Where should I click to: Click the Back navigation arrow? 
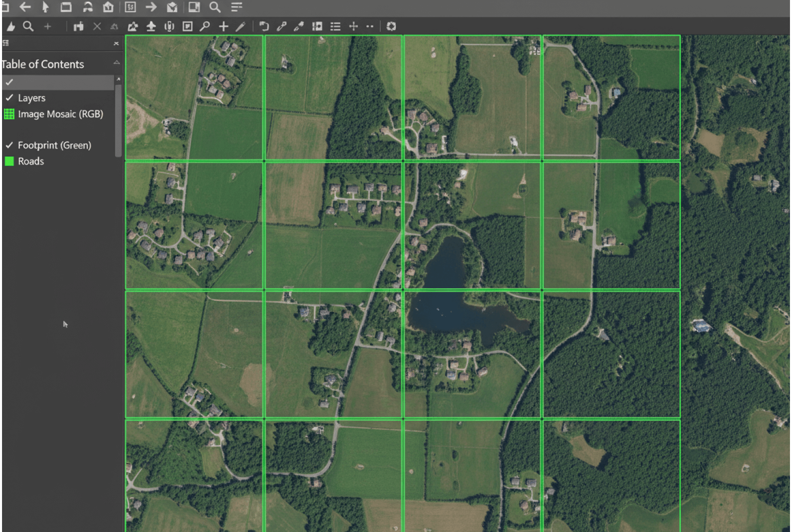click(x=25, y=7)
